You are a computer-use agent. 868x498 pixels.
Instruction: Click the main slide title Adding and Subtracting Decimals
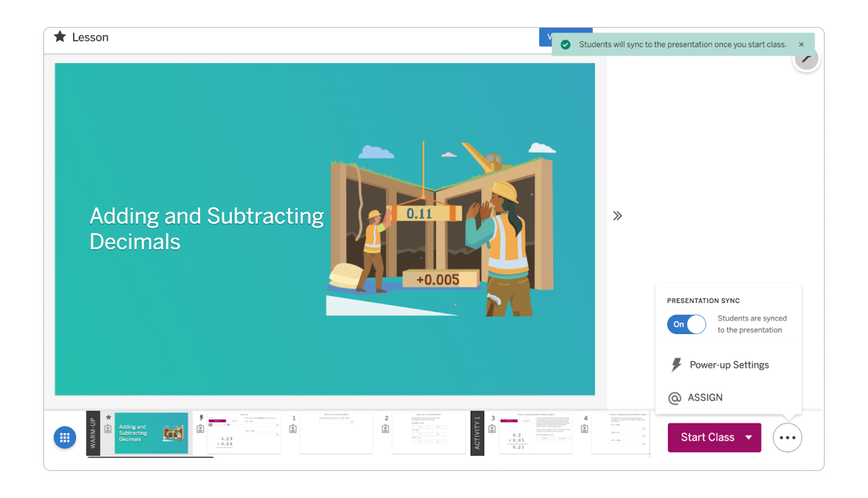coord(207,229)
